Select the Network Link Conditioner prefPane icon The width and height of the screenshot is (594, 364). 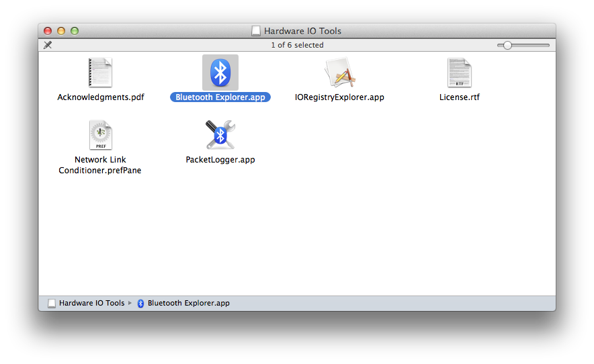[100, 135]
